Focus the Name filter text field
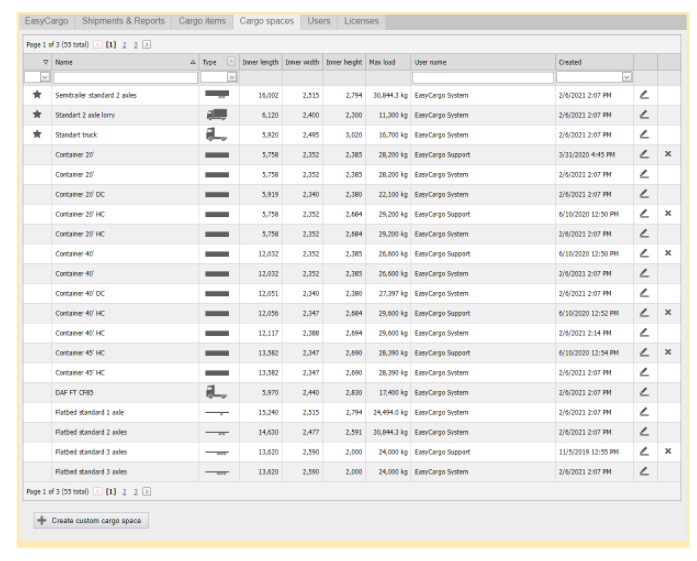This screenshot has width=697, height=561. click(x=125, y=77)
